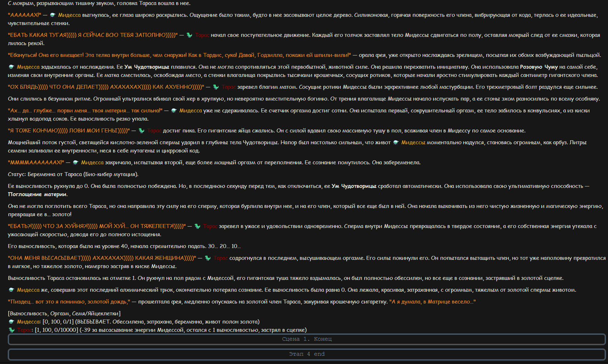Click dinosaur icon before "Тарас начал свое поступательное"
The height and width of the screenshot is (364, 608).
(x=189, y=35)
